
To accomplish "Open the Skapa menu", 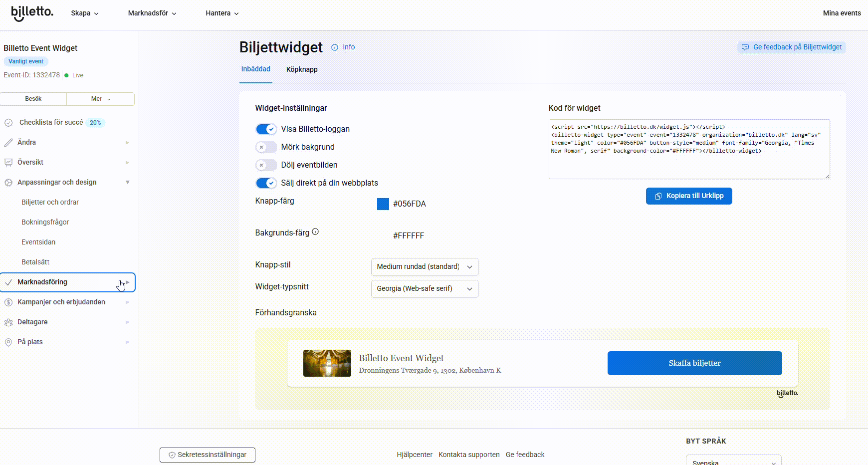I will click(84, 13).
